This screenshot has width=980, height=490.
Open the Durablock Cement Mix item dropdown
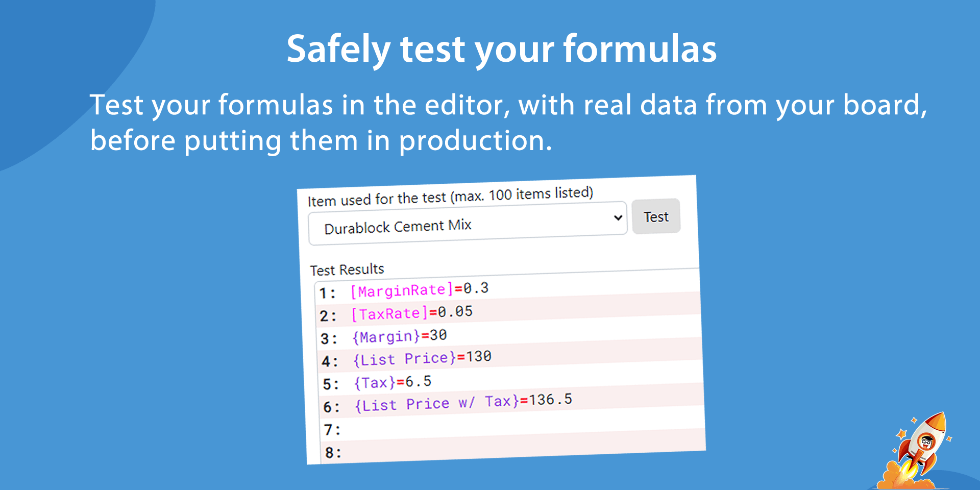[468, 224]
